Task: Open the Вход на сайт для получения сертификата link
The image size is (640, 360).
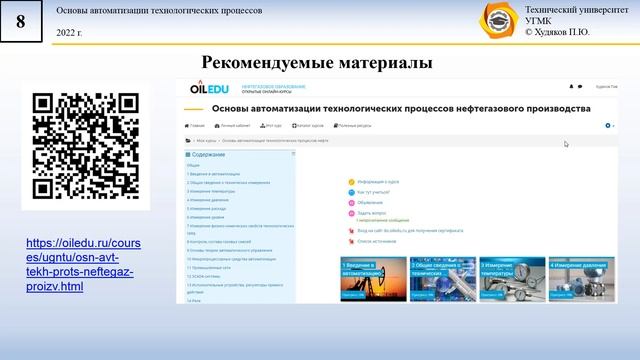Action: (410, 231)
